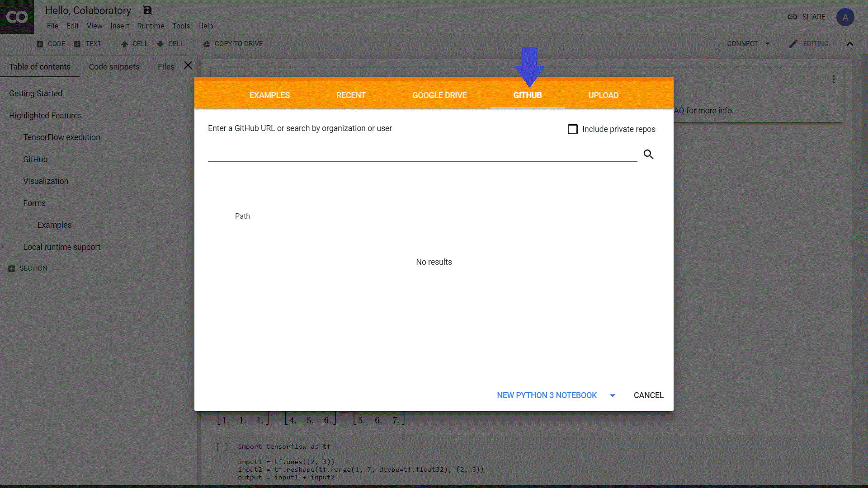Select the Examples tab

[269, 95]
